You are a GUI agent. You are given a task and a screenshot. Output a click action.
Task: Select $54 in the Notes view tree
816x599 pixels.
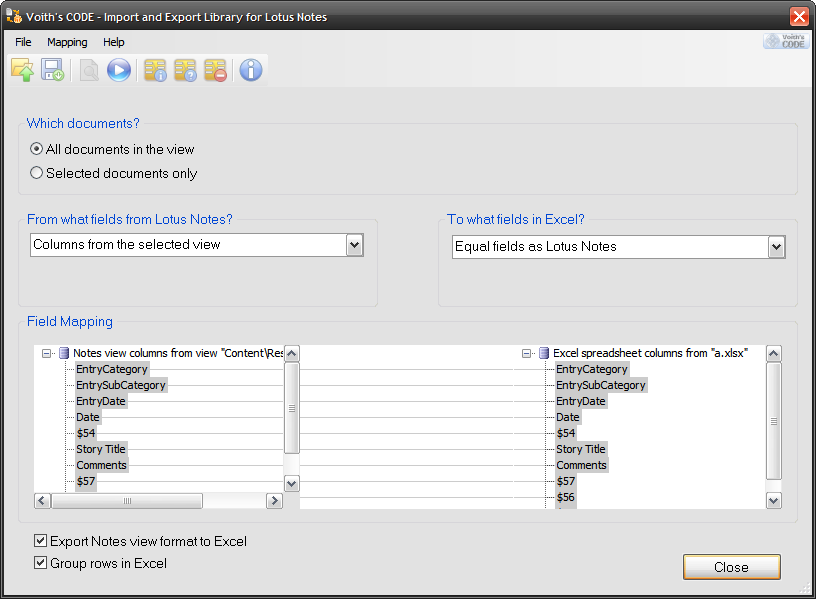coord(86,434)
